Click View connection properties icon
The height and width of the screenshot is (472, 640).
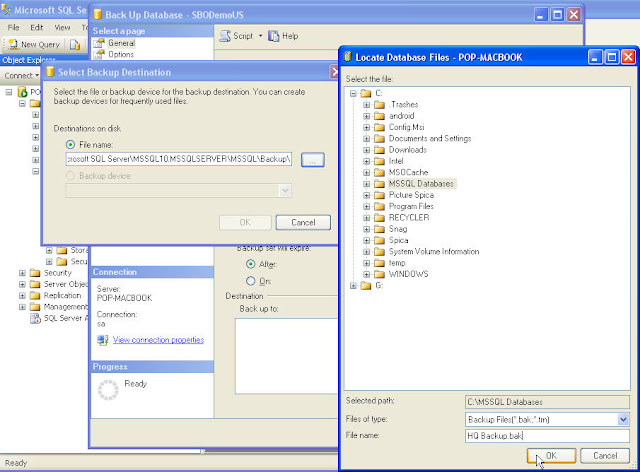click(x=102, y=340)
